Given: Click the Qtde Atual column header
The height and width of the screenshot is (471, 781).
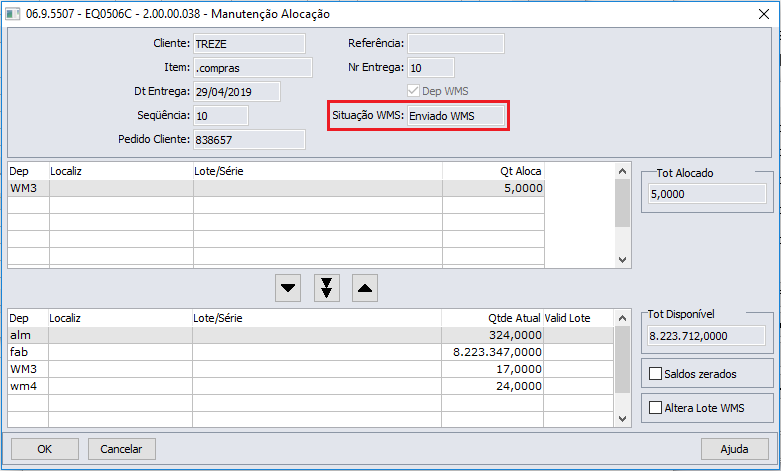Looking at the screenshot, I should pos(492,318).
